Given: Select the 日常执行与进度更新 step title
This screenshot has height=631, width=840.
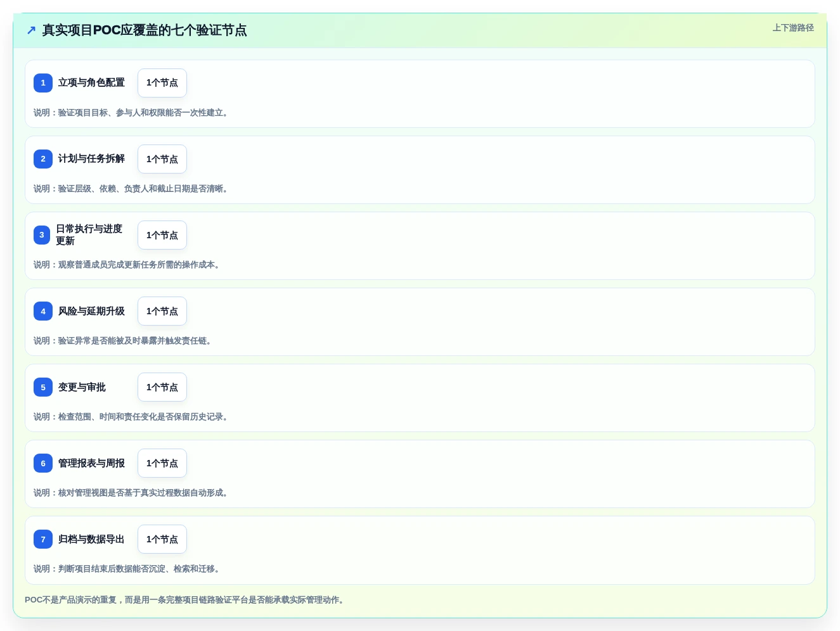Looking at the screenshot, I should 89,235.
